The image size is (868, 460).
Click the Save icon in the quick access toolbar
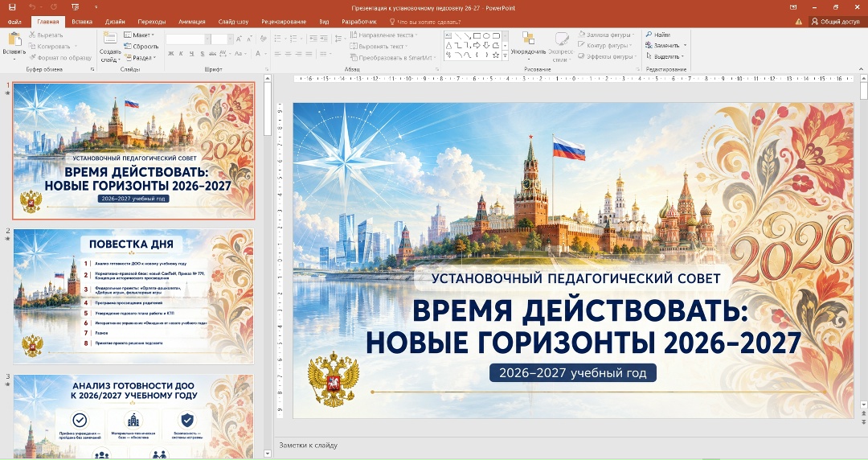pyautogui.click(x=12, y=7)
